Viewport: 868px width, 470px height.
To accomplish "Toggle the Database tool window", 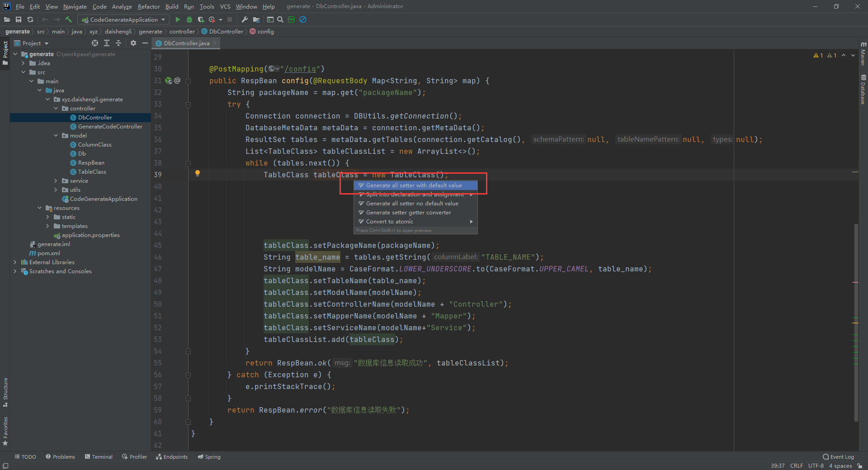I will click(863, 89).
